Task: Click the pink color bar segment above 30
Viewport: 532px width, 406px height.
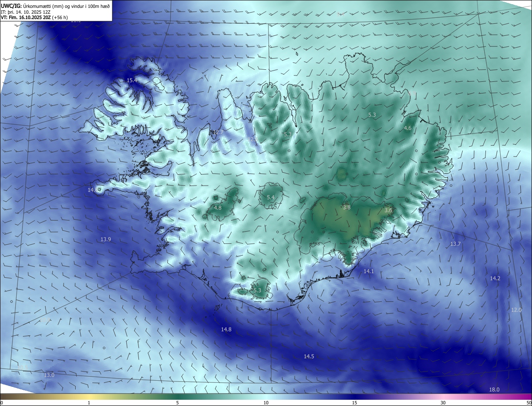Action: 443,396
